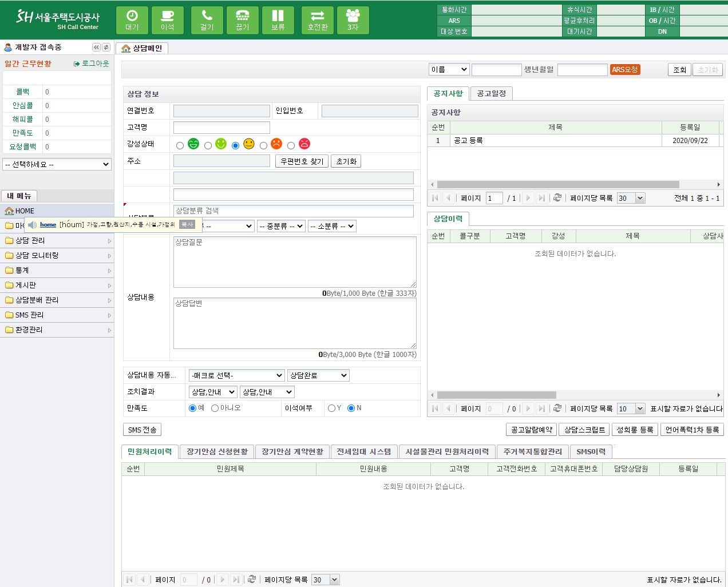
Task: Open the 장기안심 신청현황 tab
Action: pyautogui.click(x=217, y=451)
